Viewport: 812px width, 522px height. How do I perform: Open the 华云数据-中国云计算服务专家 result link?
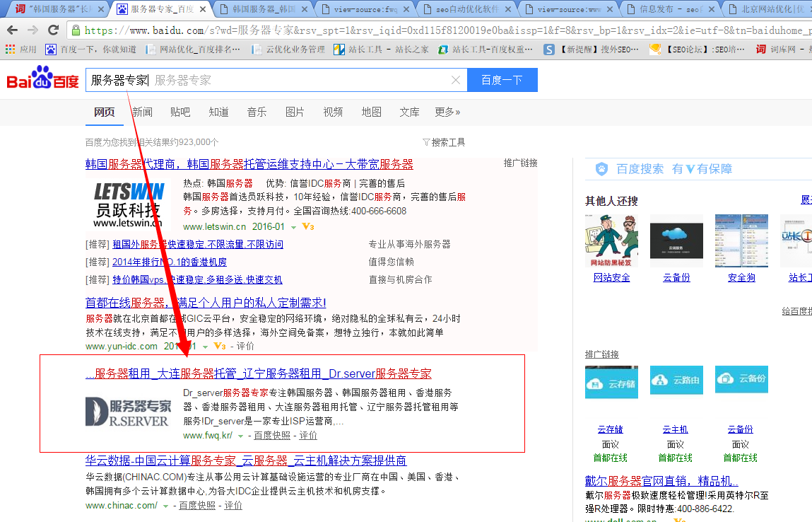[246, 460]
